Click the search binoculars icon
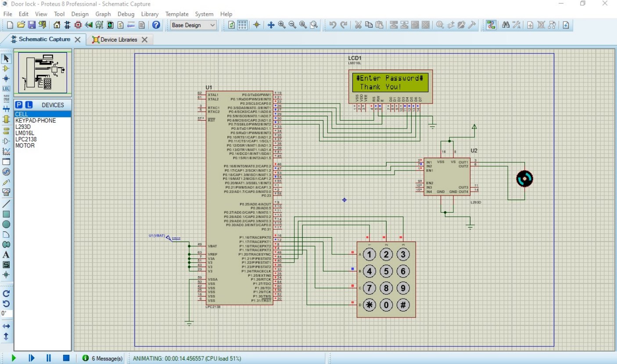Screen dimensions: 617x364 click(x=506, y=25)
